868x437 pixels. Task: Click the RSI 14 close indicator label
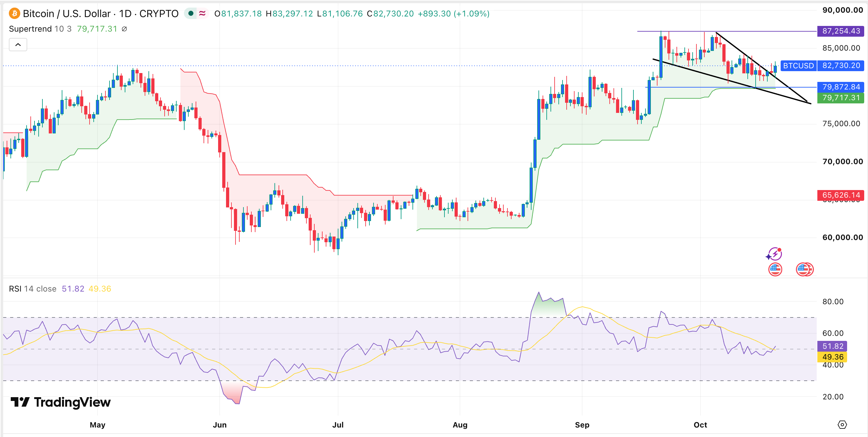click(33, 288)
